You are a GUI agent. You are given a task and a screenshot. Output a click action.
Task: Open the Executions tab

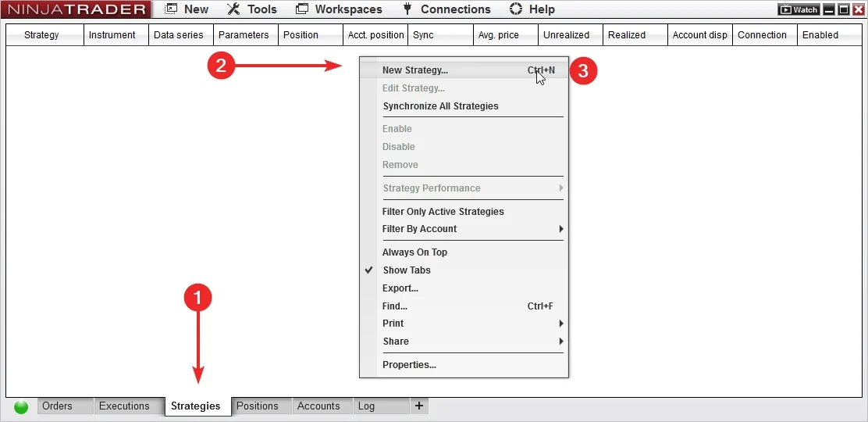coord(124,406)
